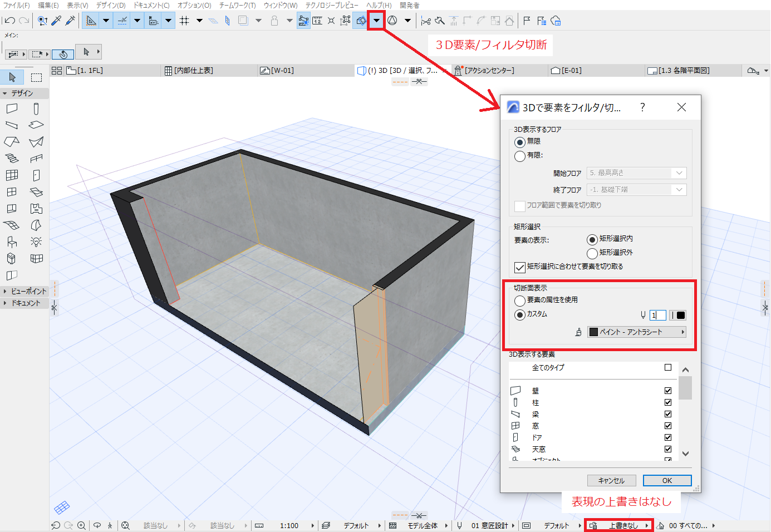Click the eyedropper pick-up parameters icon
Screen dimensions: 771x532
(x=56, y=21)
